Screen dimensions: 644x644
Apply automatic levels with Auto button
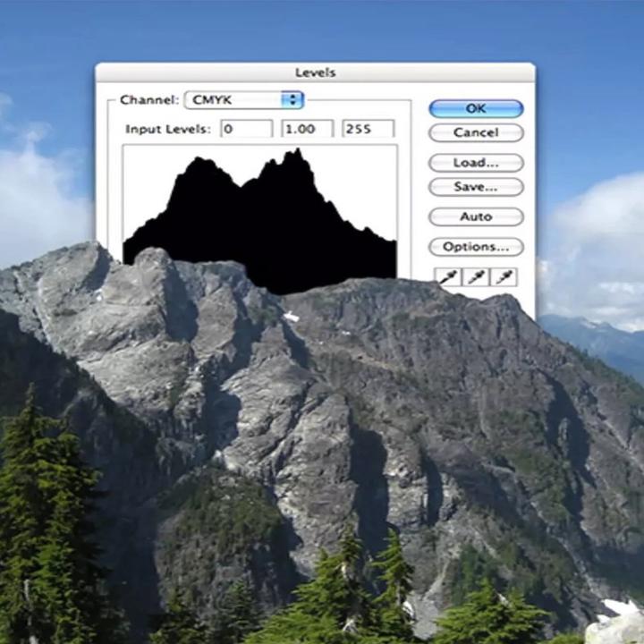(476, 216)
